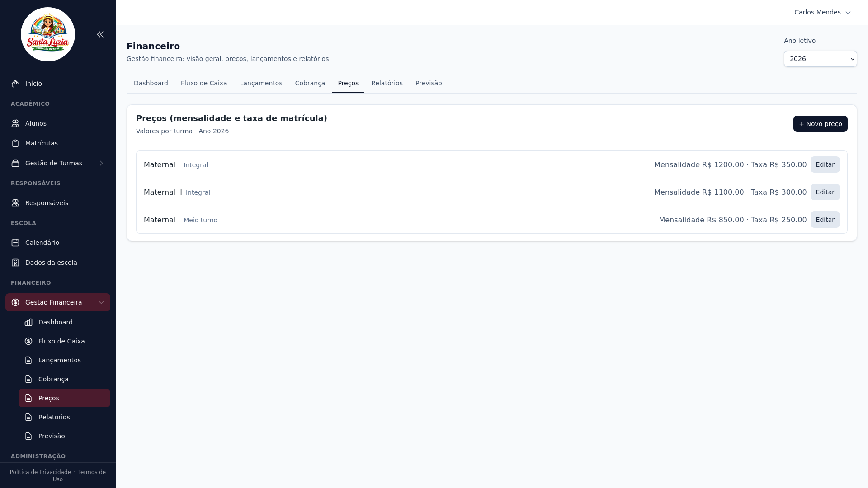This screenshot has height=488, width=868.
Task: Open the Ano letivo 2026 dropdown
Action: [x=820, y=59]
